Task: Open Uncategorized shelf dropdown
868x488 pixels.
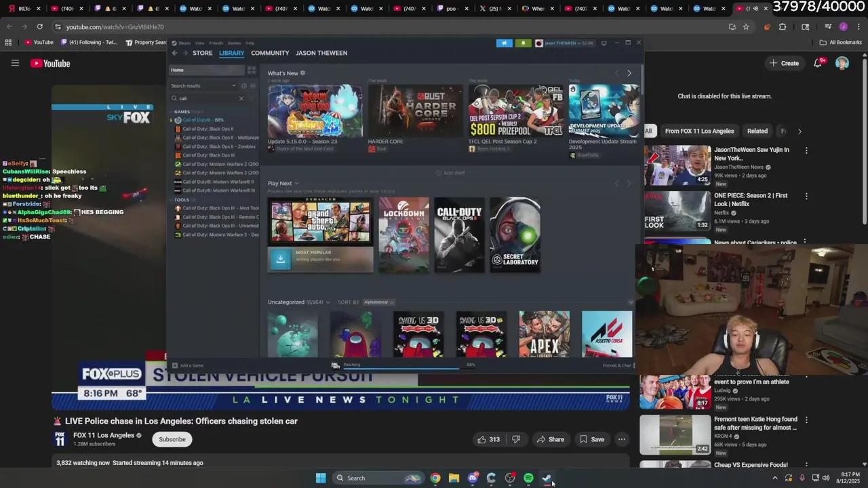Action: click(328, 302)
